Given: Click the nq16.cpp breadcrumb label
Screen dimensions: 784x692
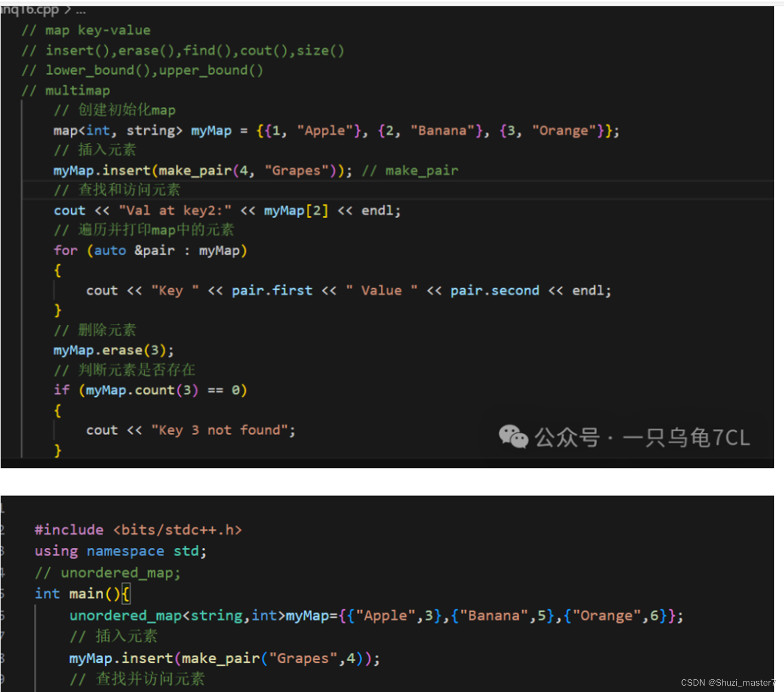Looking at the screenshot, I should tap(30, 9).
